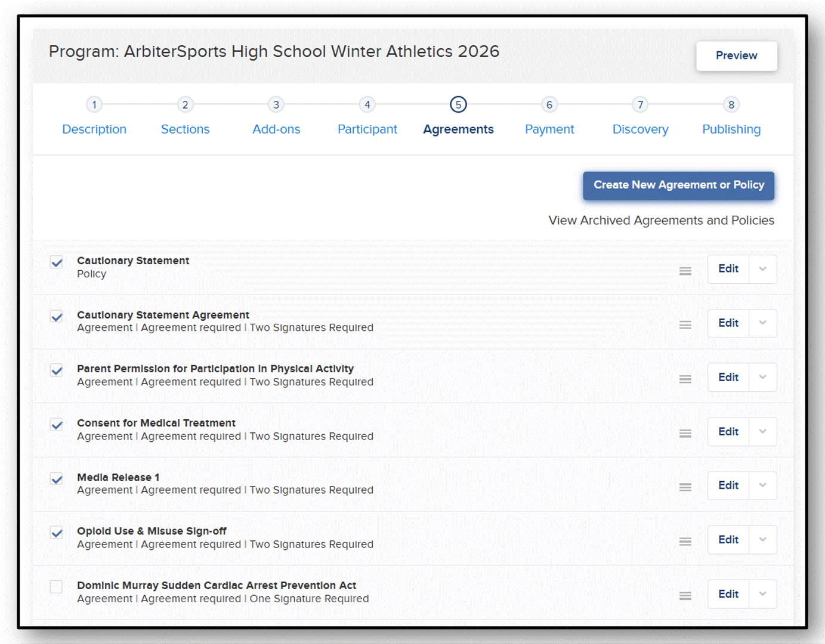The width and height of the screenshot is (825, 644).
Task: Uncheck the Cautionary Statement policy checkbox
Action: point(57,262)
